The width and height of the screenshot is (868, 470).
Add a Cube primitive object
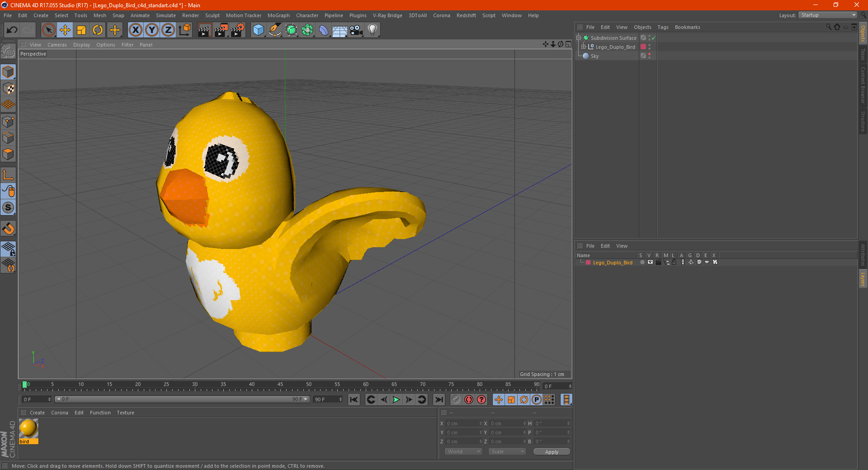(x=258, y=30)
